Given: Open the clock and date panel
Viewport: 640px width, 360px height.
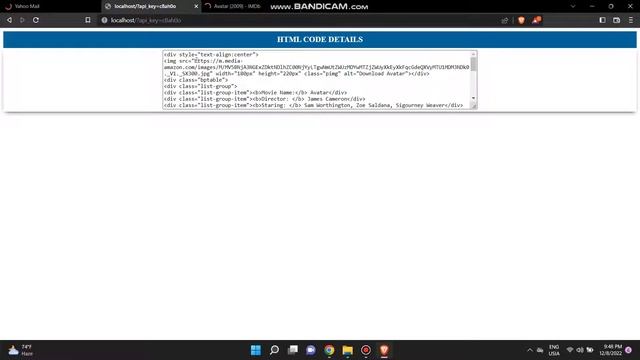Looking at the screenshot, I should 611,350.
